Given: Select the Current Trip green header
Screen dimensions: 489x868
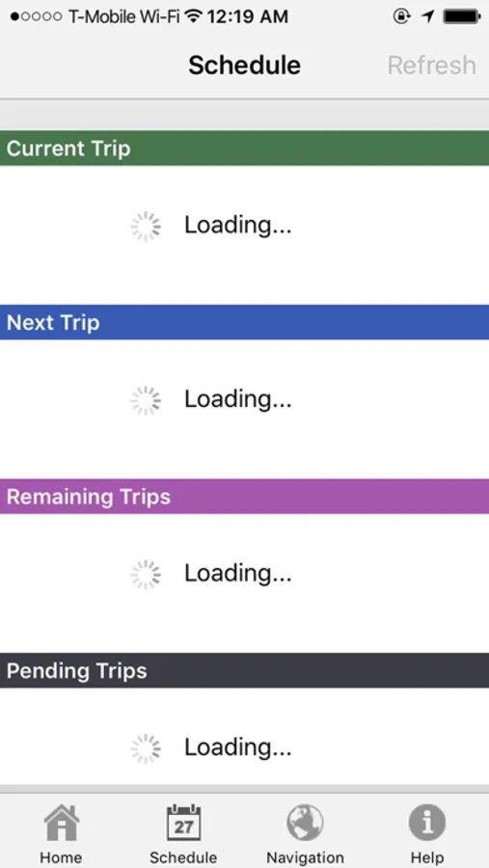Looking at the screenshot, I should tap(244, 149).
